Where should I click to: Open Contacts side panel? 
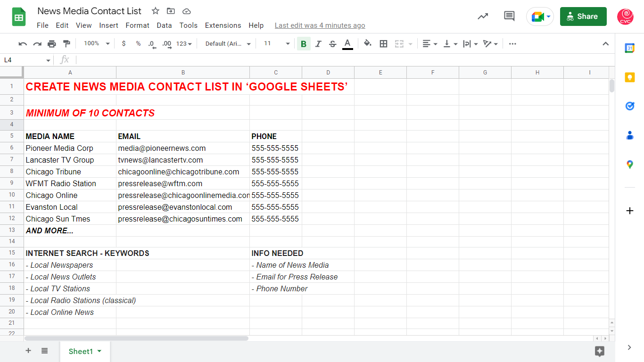(x=630, y=135)
